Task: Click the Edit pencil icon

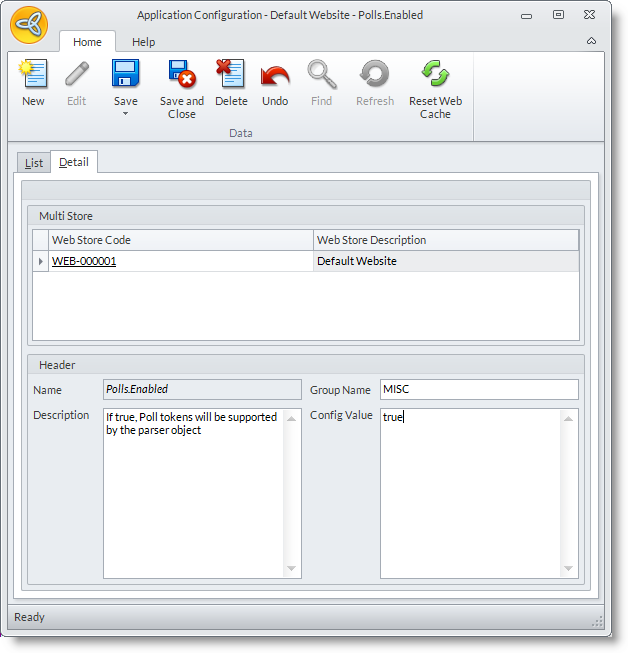Action: coord(76,76)
